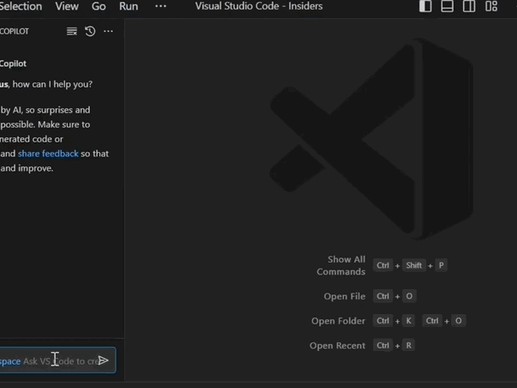517x388 pixels.
Task: Toggle the secondary side bar layout icon
Action: (469, 6)
